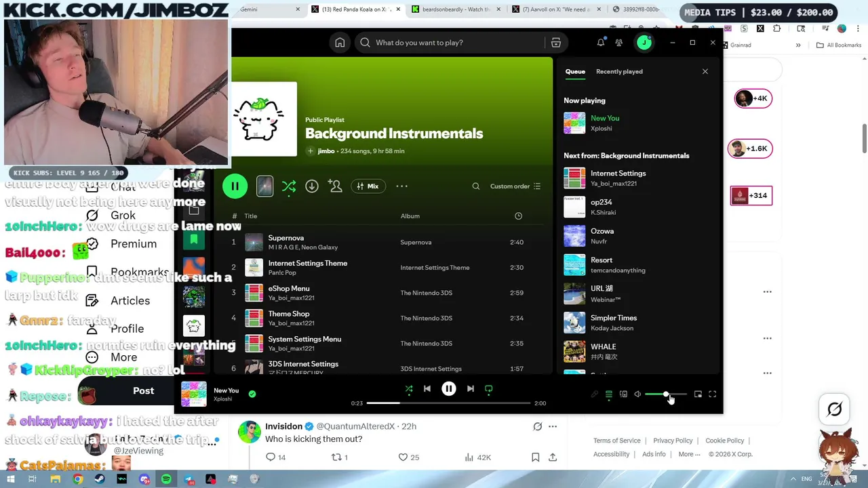The height and width of the screenshot is (488, 868).
Task: Play WHALE in the queue
Action: [637, 351]
